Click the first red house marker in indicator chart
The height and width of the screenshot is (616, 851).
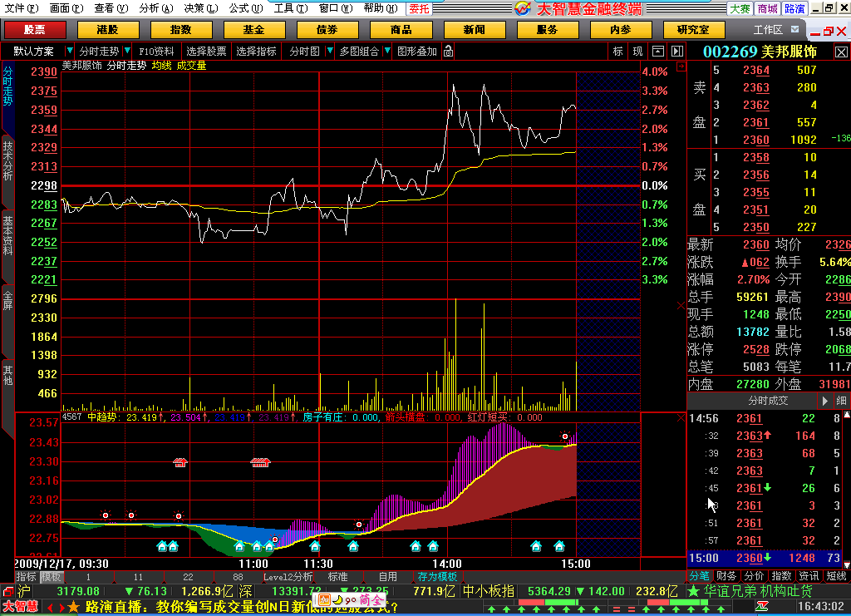pos(180,462)
